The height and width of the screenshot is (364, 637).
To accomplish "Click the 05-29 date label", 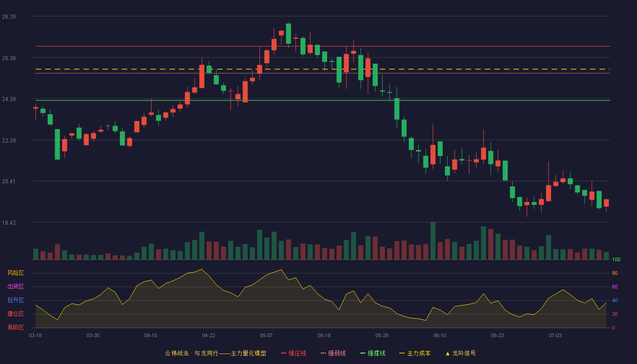I will pos(382,335).
